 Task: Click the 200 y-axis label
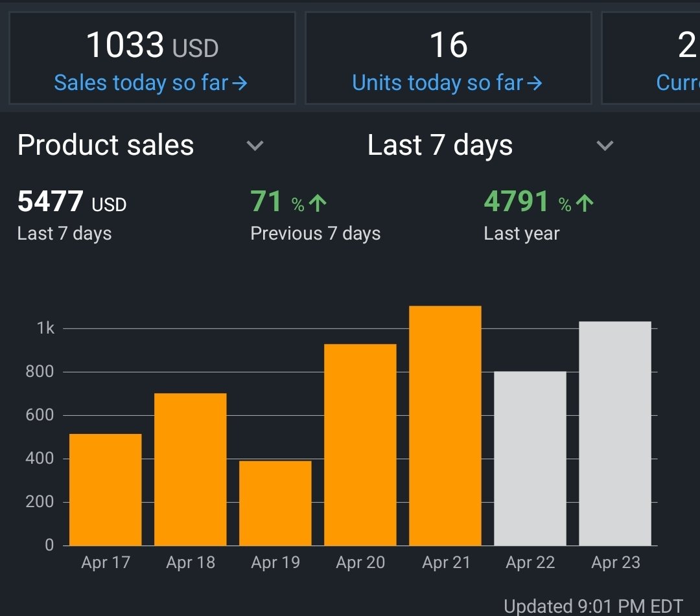point(40,502)
